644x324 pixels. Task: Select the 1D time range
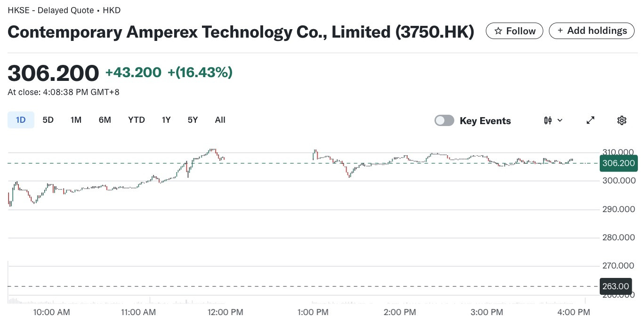21,120
